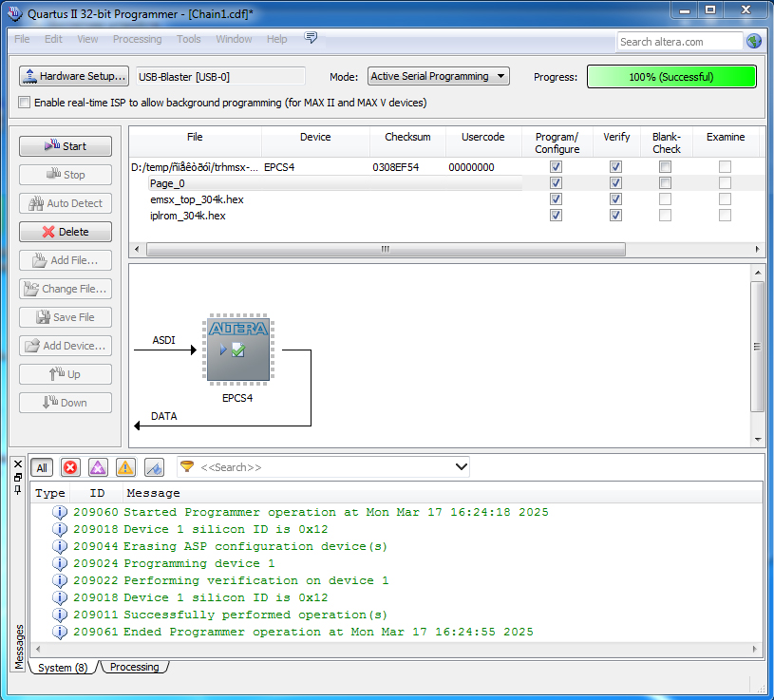Toggle Program/Configure for EPCS4 row
This screenshot has width=774, height=700.
point(556,167)
